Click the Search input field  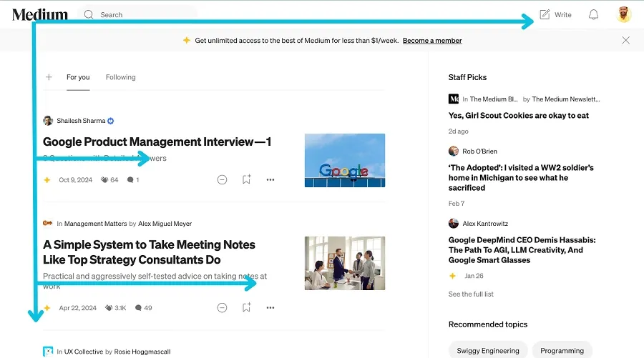[143, 14]
